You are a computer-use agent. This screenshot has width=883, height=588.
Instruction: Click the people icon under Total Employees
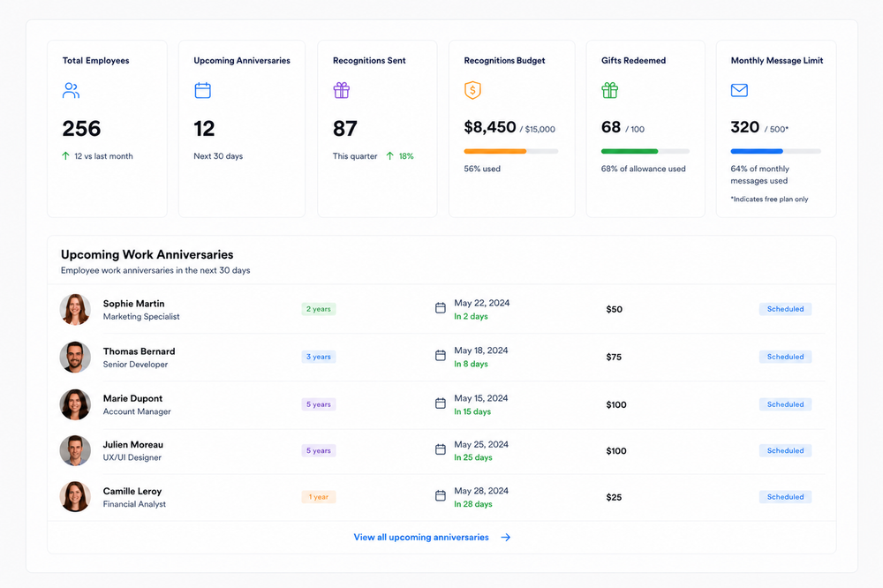click(71, 91)
